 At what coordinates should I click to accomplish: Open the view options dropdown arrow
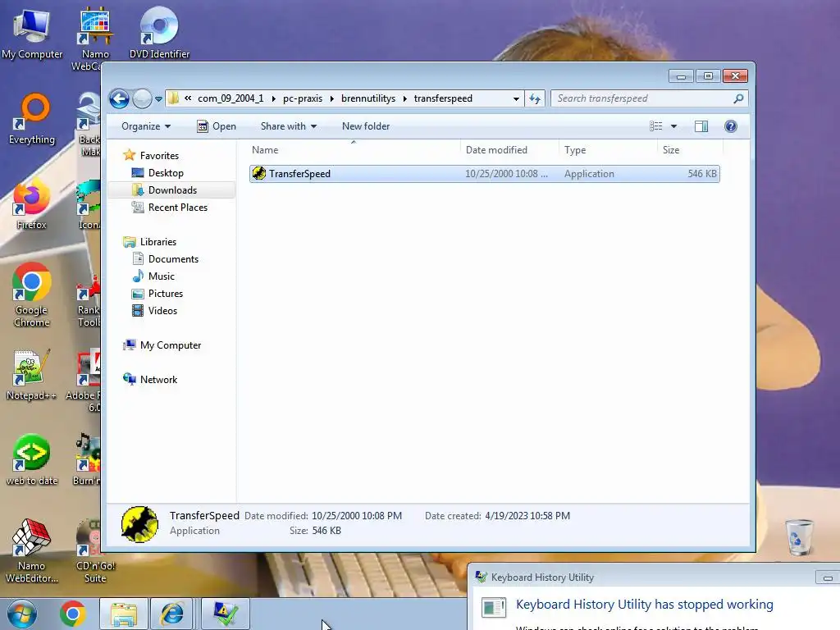pos(674,126)
